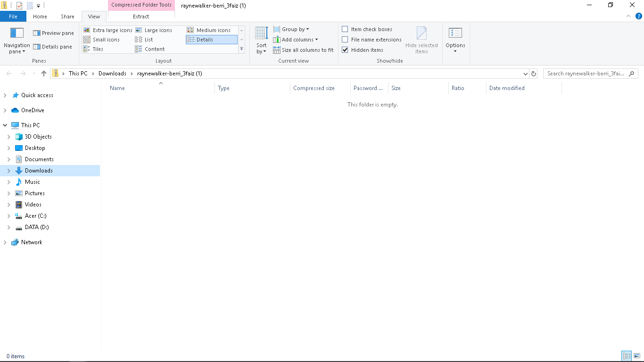Open the Recent locations dropdown beside Forward
This screenshot has height=362, width=644.
point(34,74)
